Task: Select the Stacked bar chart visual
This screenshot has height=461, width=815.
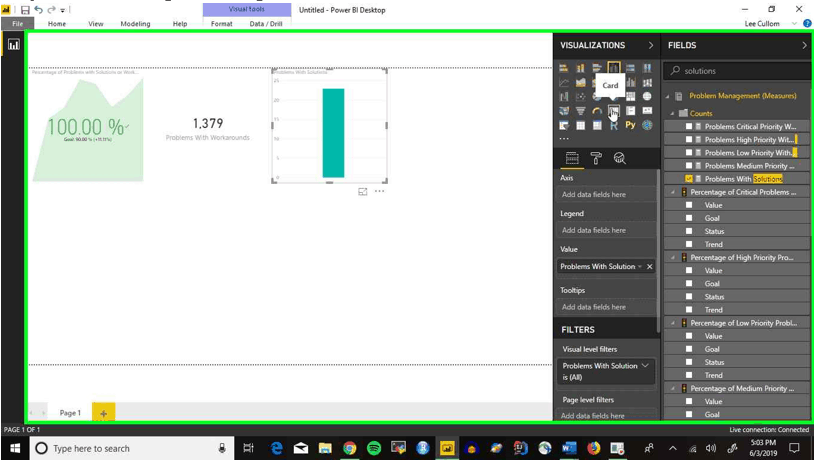Action: [564, 68]
